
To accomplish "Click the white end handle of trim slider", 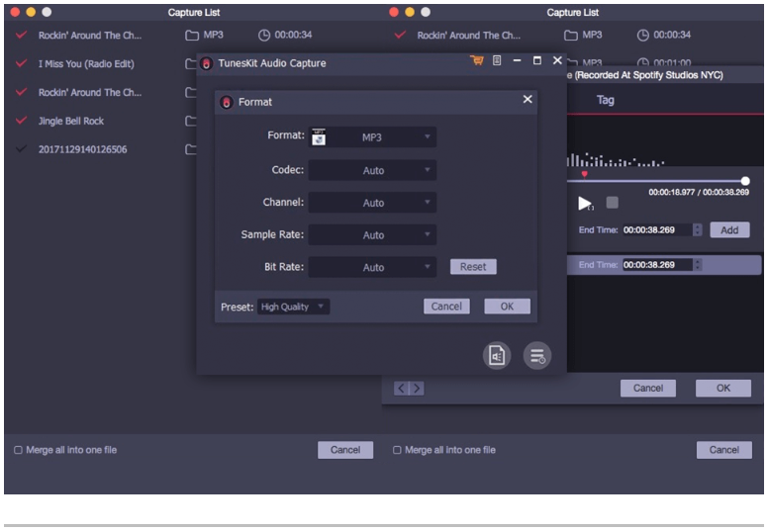I will pos(745,181).
